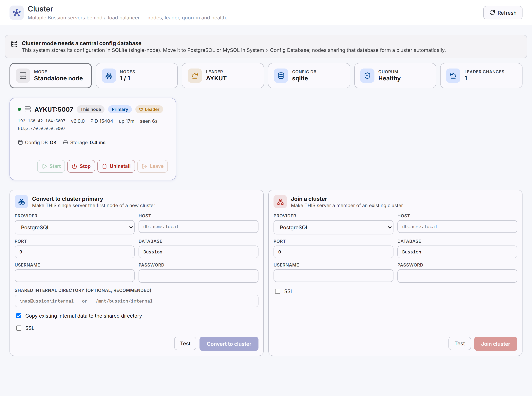The width and height of the screenshot is (532, 396).
Task: Click the 'Leader' badge on the node card
Action: (149, 109)
